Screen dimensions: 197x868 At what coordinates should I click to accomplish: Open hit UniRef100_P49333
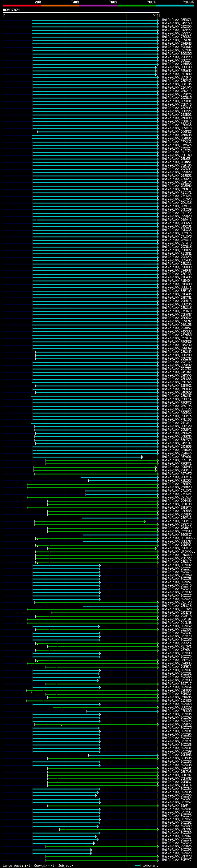click(x=177, y=332)
